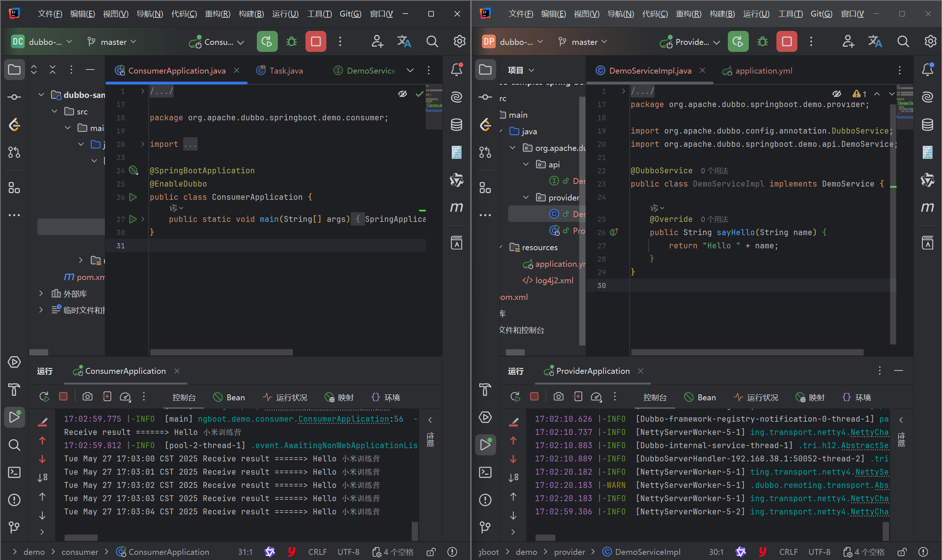The image size is (942, 560).
Task: Click screenshot camera icon in Consumer run panel
Action: (88, 397)
